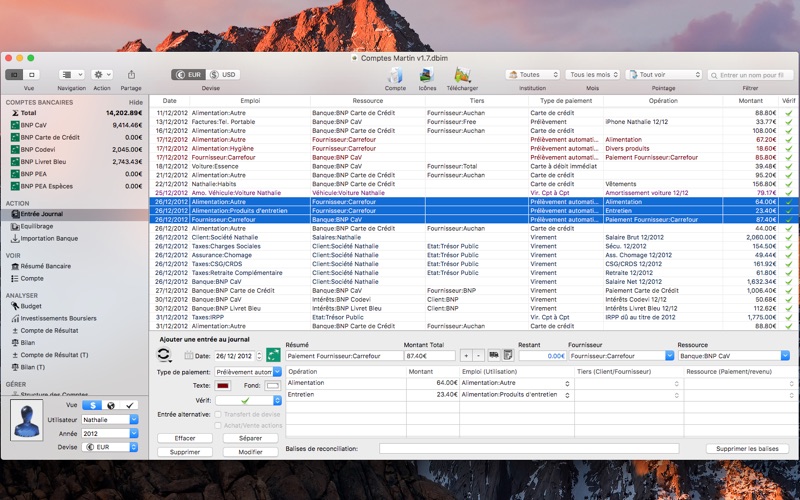Click the Investissements Boursiers chart icon
800x500 pixels.
[x=15, y=318]
